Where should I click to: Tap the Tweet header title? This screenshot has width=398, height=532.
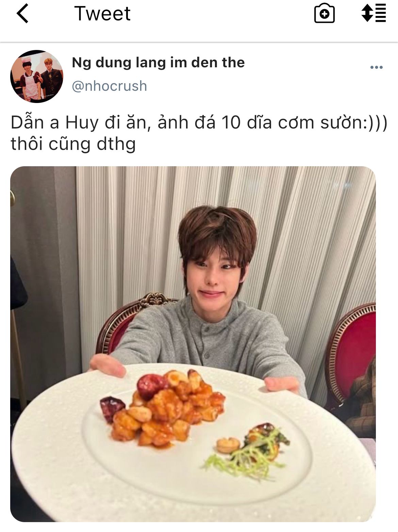102,14
